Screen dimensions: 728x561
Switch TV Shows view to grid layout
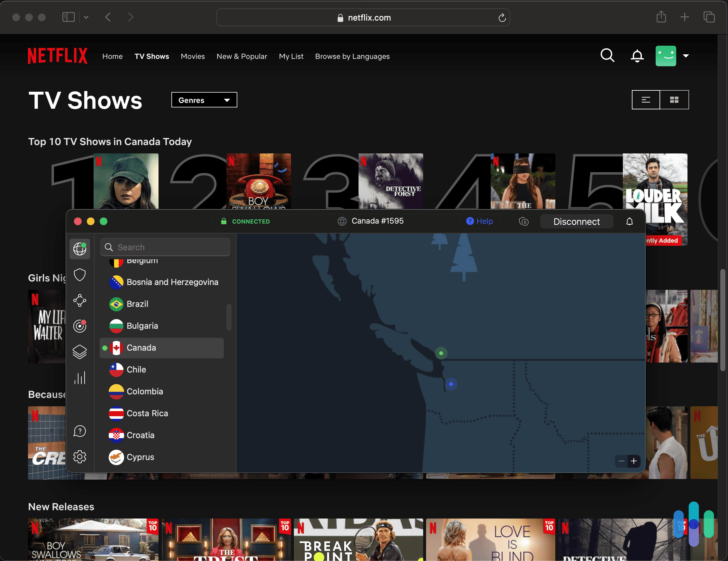[x=674, y=99]
